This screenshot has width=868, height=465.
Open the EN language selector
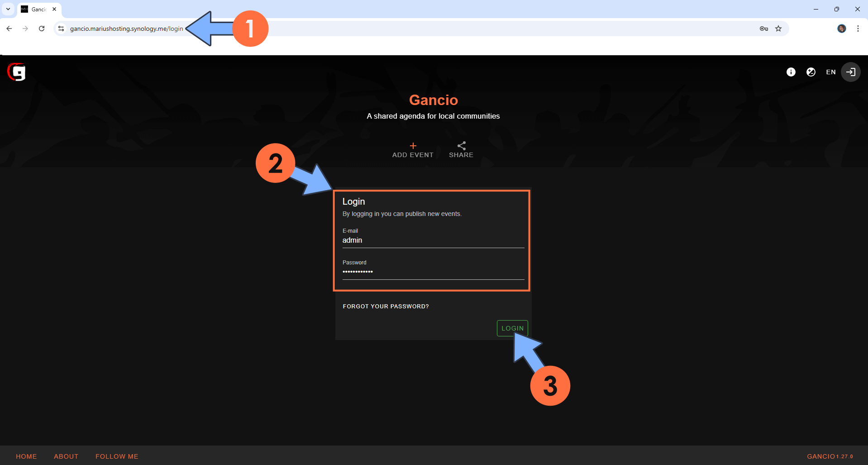click(830, 72)
